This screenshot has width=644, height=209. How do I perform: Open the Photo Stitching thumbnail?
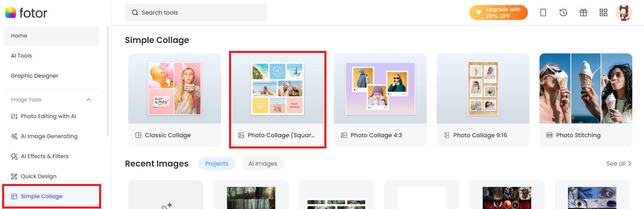[x=585, y=88]
